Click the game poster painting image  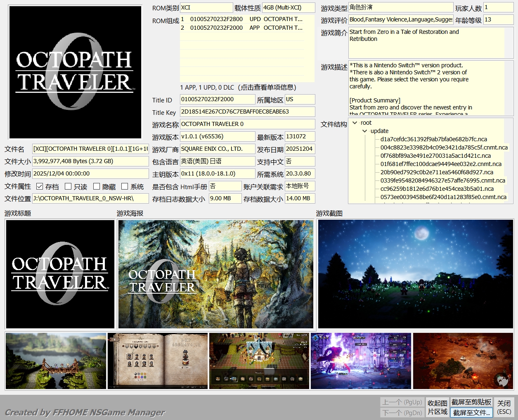pyautogui.click(x=215, y=274)
